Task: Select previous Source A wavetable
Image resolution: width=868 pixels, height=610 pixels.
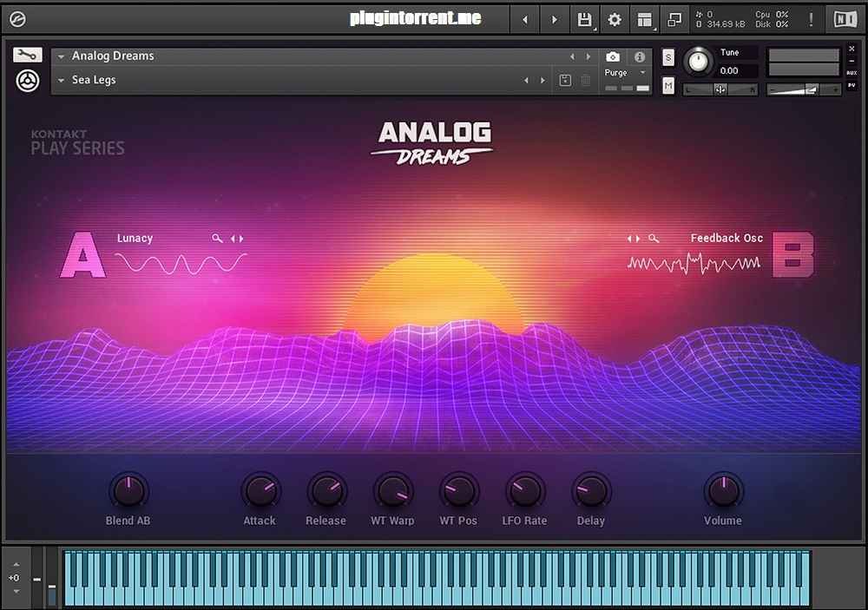Action: (233, 239)
